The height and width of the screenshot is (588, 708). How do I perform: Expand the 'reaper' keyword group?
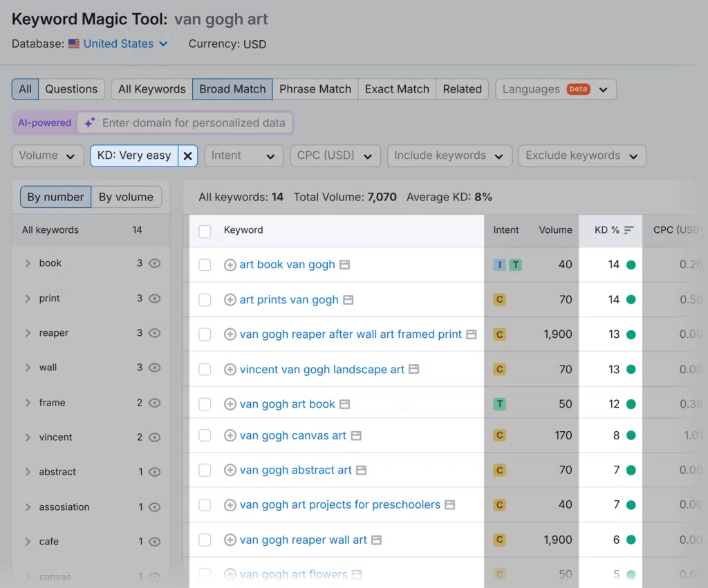point(28,333)
